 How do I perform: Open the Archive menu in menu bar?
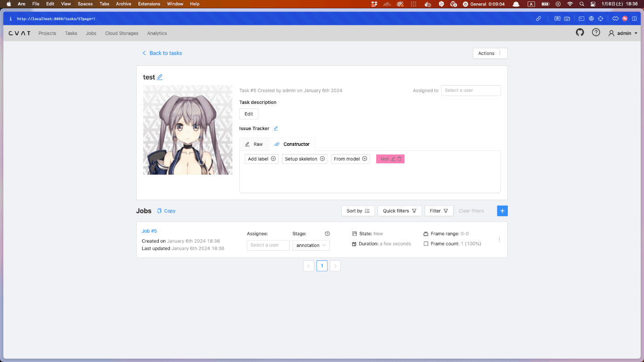click(123, 4)
